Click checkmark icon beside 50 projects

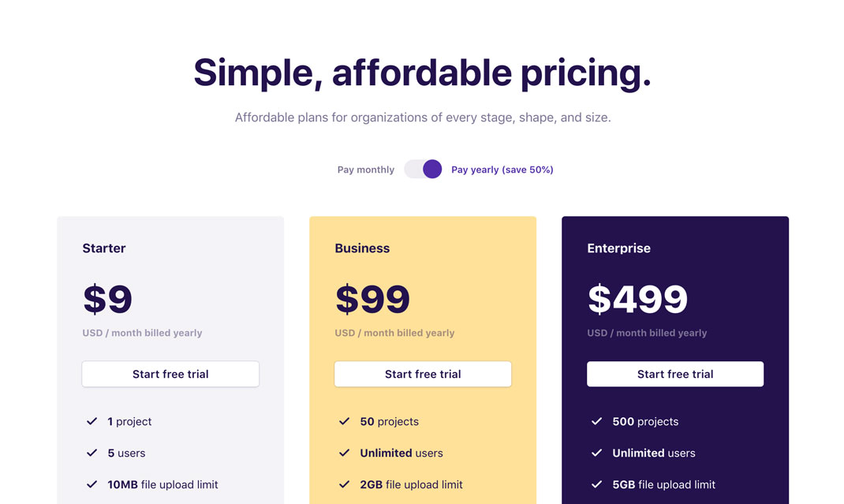pos(345,421)
